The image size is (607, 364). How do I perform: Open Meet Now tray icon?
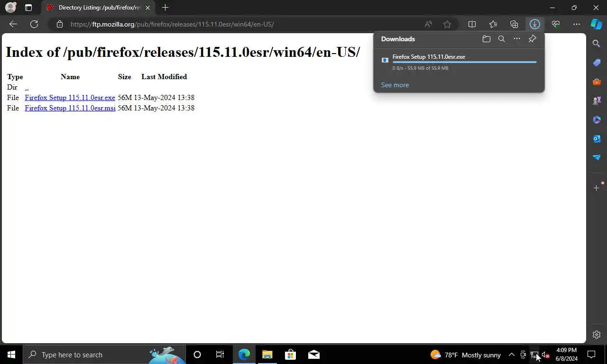523,355
